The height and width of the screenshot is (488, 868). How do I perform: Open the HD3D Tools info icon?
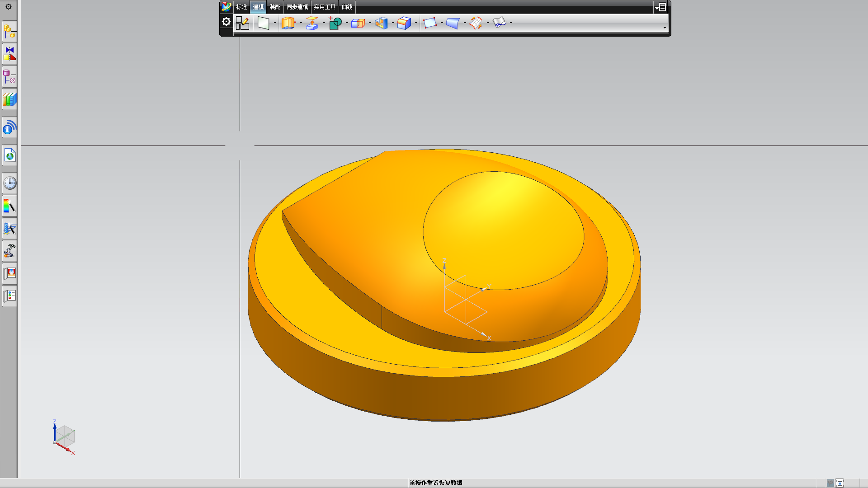(x=9, y=127)
